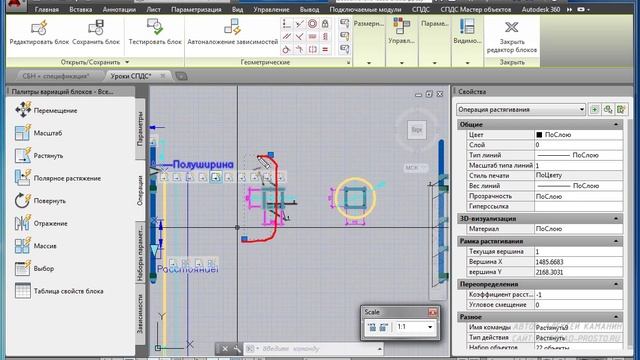Image resolution: width=640 pixels, height=360 pixels.
Task: Click the Тестировать блок icon
Action: (x=155, y=27)
